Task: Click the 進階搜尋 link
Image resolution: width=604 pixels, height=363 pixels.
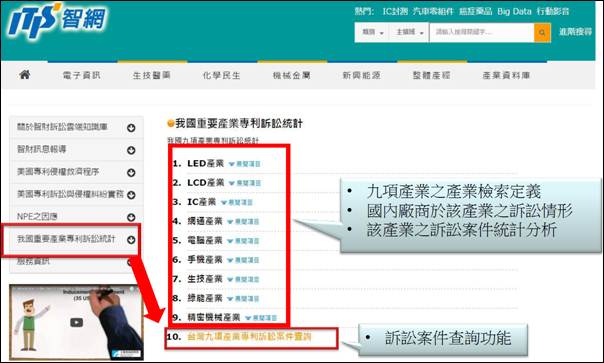Action: tap(575, 32)
